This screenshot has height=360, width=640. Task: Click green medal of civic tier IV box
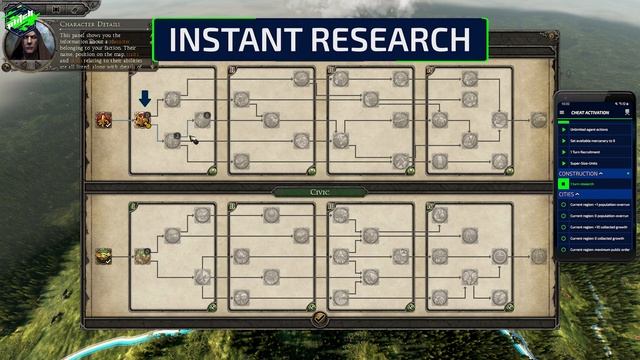click(509, 307)
